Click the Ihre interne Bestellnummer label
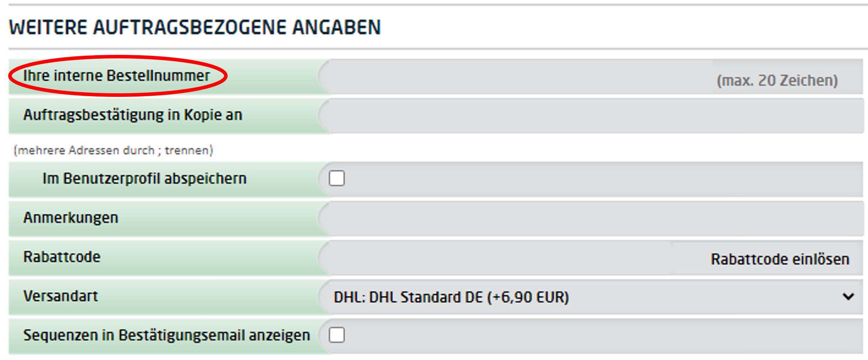This screenshot has width=868, height=360. click(117, 76)
